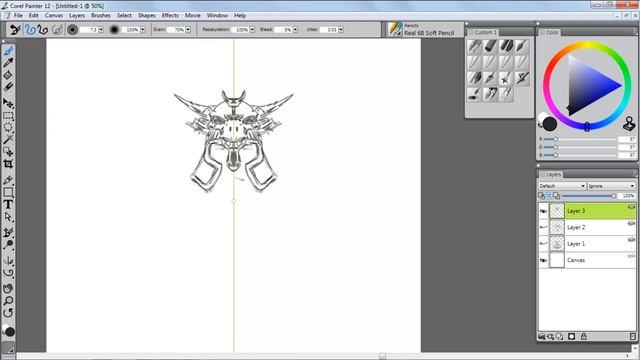Select the Rectangular Selection tool
The height and width of the screenshot is (360, 640).
pyautogui.click(x=8, y=116)
